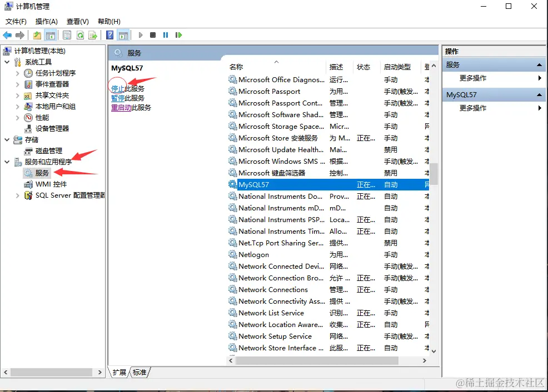Click the Start service play icon
Screen dimensions: 548x392
pos(141,35)
